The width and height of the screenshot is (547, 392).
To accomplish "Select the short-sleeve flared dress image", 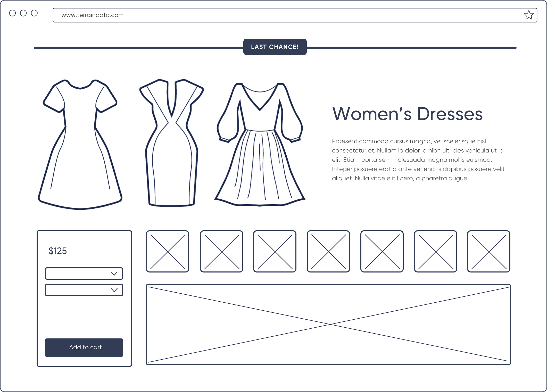I will point(80,144).
